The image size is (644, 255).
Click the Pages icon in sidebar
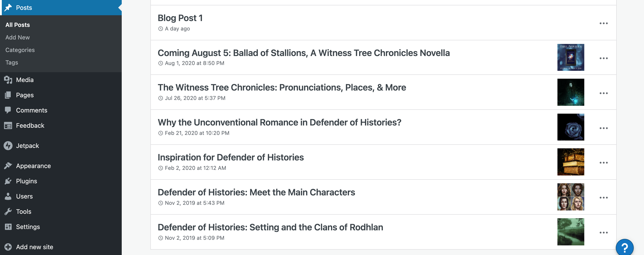(x=8, y=95)
